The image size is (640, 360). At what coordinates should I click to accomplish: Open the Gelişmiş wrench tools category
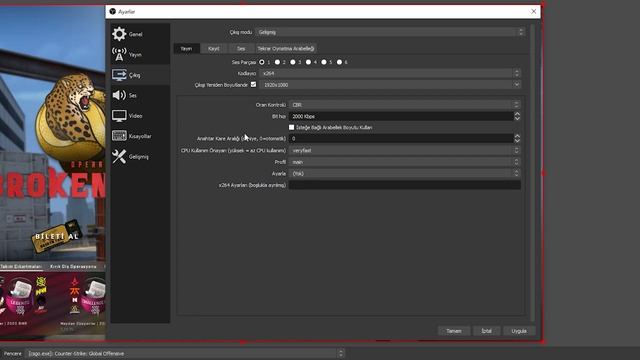tap(140, 156)
